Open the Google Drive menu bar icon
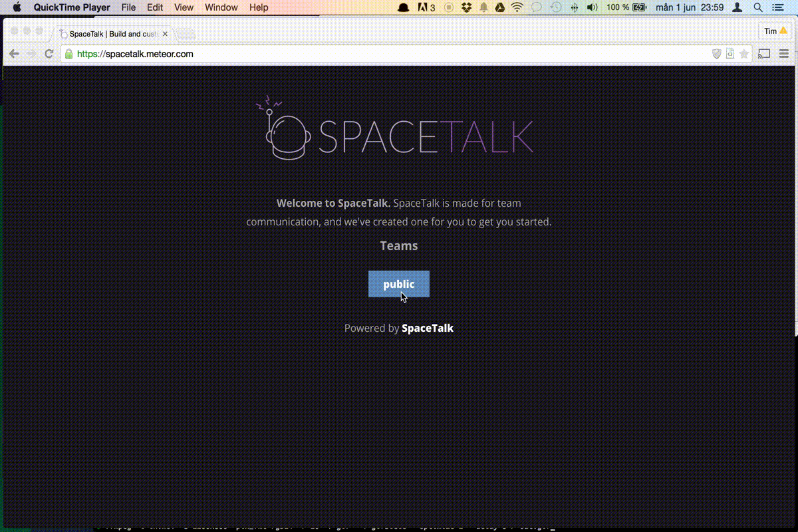798x532 pixels. (x=500, y=7)
